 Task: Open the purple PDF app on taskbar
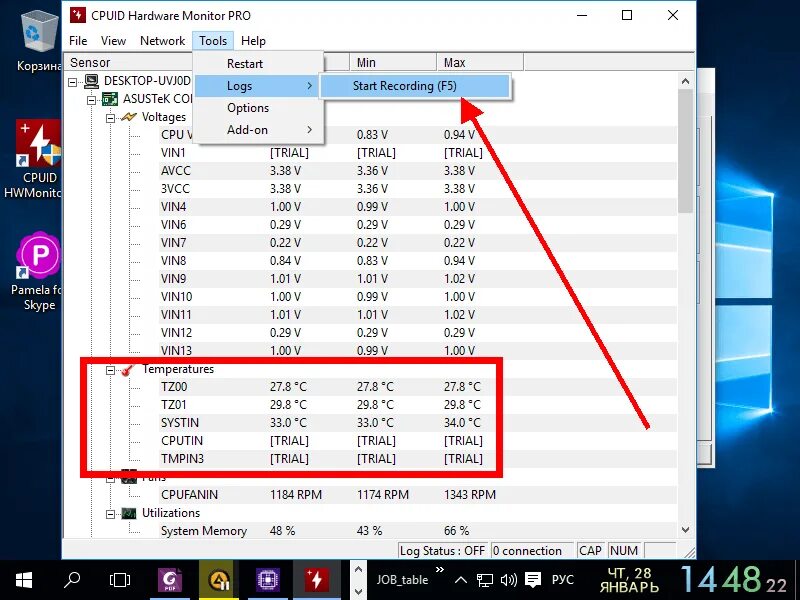coord(170,580)
